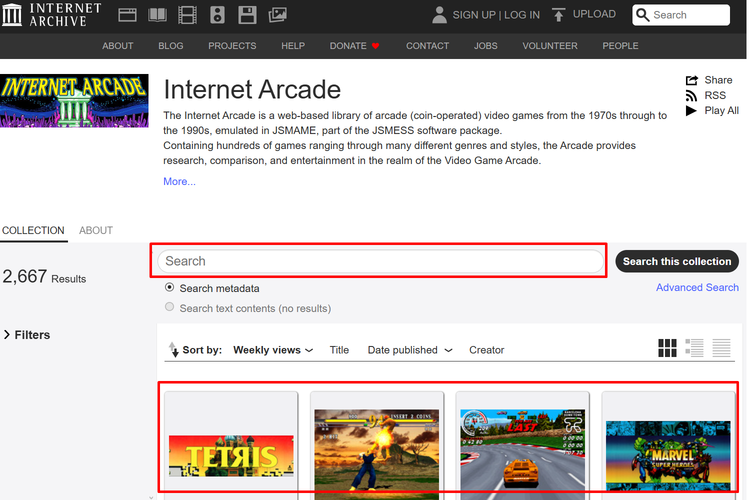This screenshot has width=750, height=500.
Task: Open DONATE in the navigation bar
Action: point(348,46)
